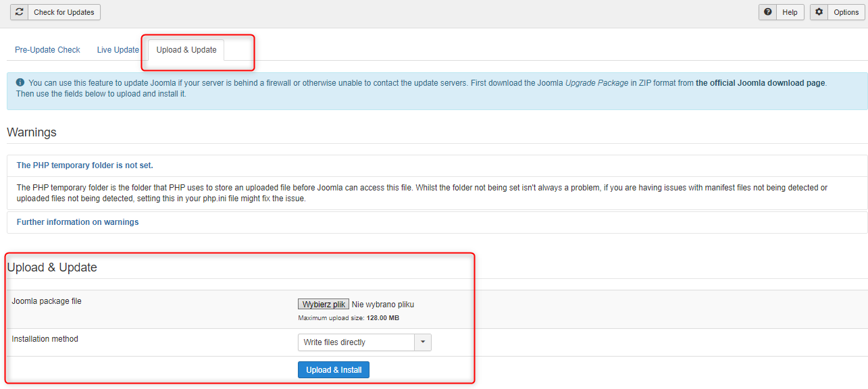Screen dimensions: 868x389
Task: Click the refresh arrows icon beside Check for Updates
Action: point(19,12)
